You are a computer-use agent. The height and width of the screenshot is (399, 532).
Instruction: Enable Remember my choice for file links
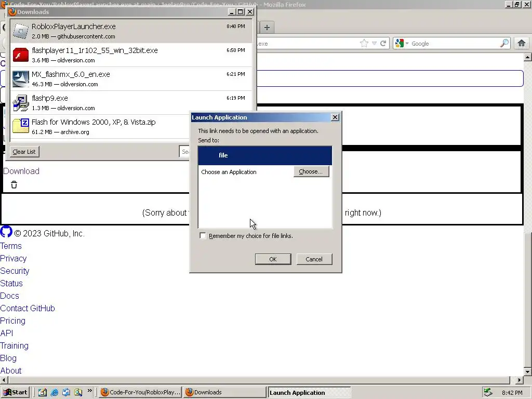pos(203,236)
